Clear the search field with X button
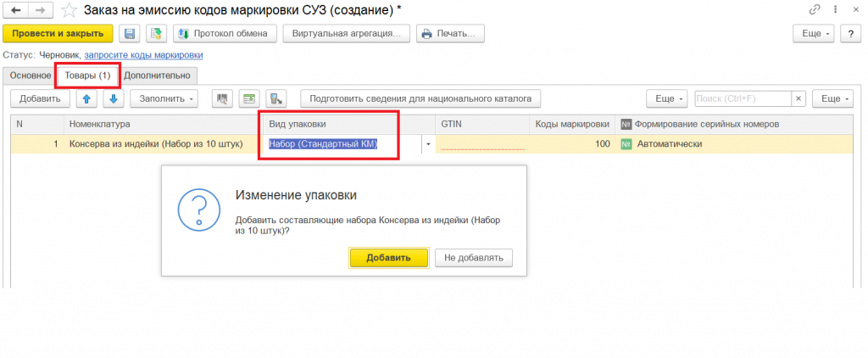The image size is (868, 358). click(x=798, y=98)
